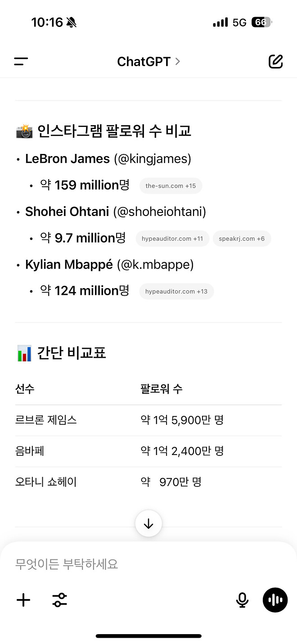Tap the bar chart emoji above the table

click(x=24, y=353)
